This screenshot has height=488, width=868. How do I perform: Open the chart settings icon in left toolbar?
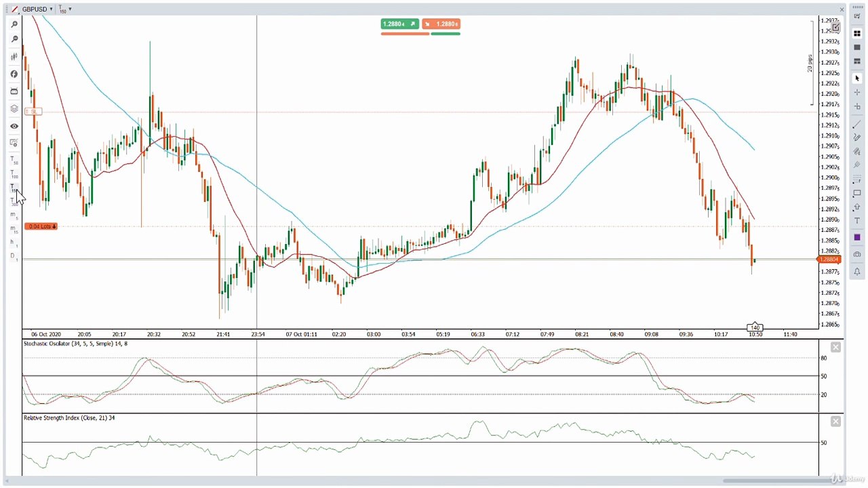pyautogui.click(x=14, y=143)
